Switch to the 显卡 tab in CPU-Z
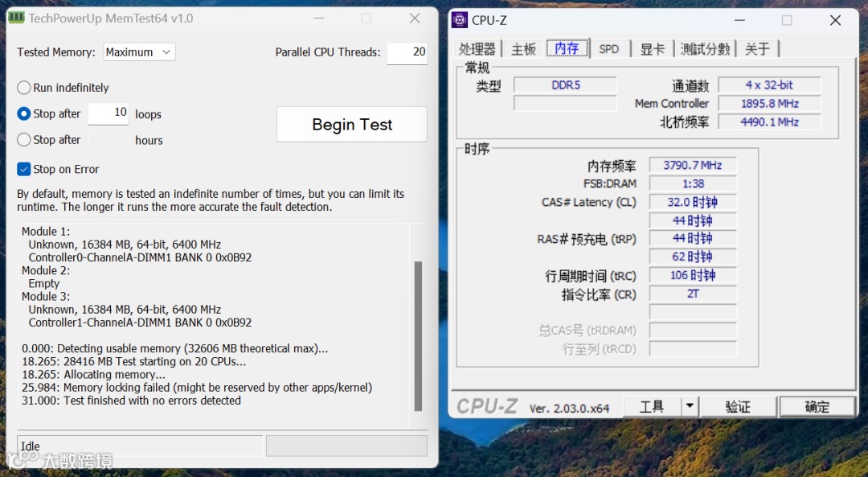The image size is (868, 477). (652, 49)
